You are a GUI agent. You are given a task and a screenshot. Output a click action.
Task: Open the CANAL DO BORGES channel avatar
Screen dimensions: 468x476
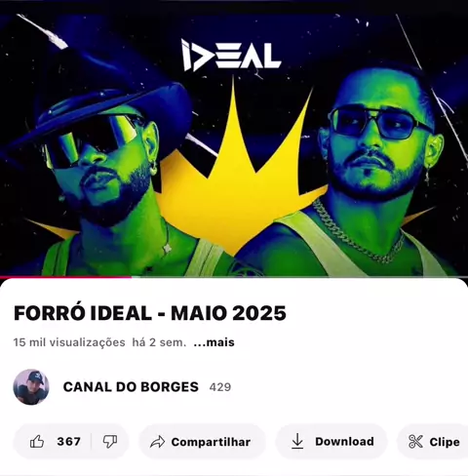31,387
